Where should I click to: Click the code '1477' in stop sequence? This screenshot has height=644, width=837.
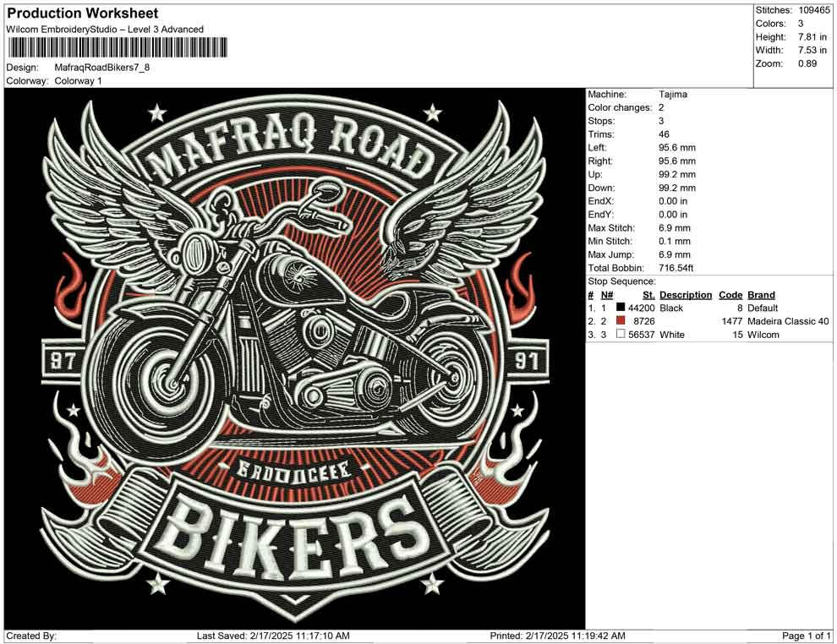[x=732, y=321]
